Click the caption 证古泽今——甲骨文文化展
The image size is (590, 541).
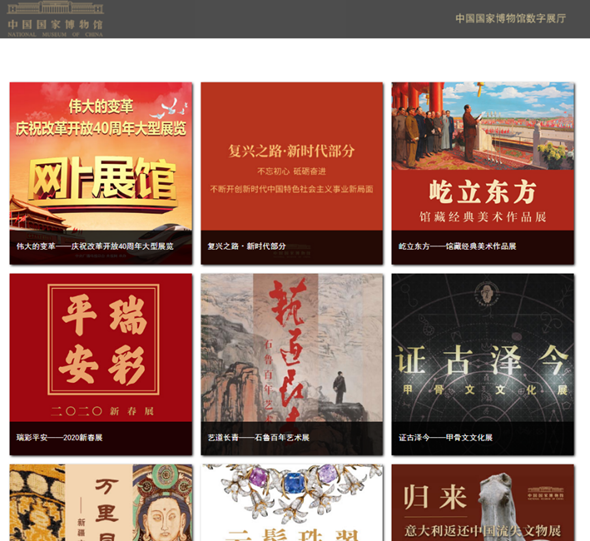[x=446, y=438]
